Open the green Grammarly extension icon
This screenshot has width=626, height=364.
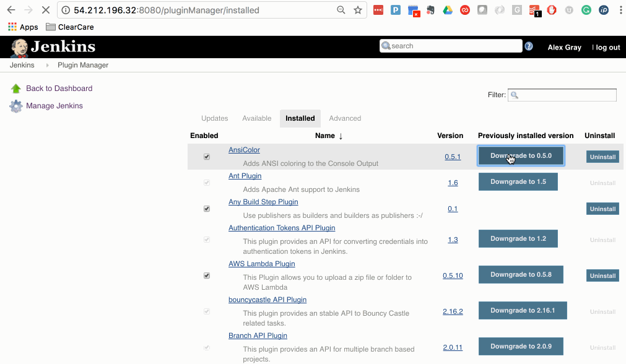tap(586, 10)
